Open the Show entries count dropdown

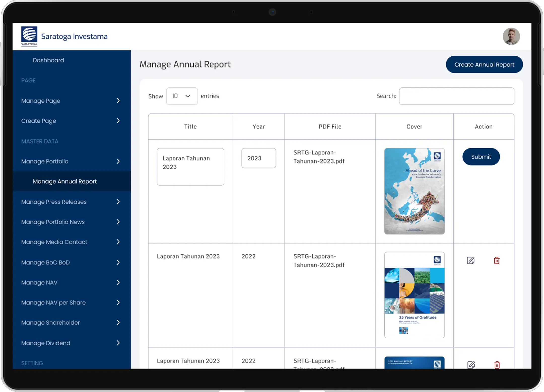tap(182, 96)
